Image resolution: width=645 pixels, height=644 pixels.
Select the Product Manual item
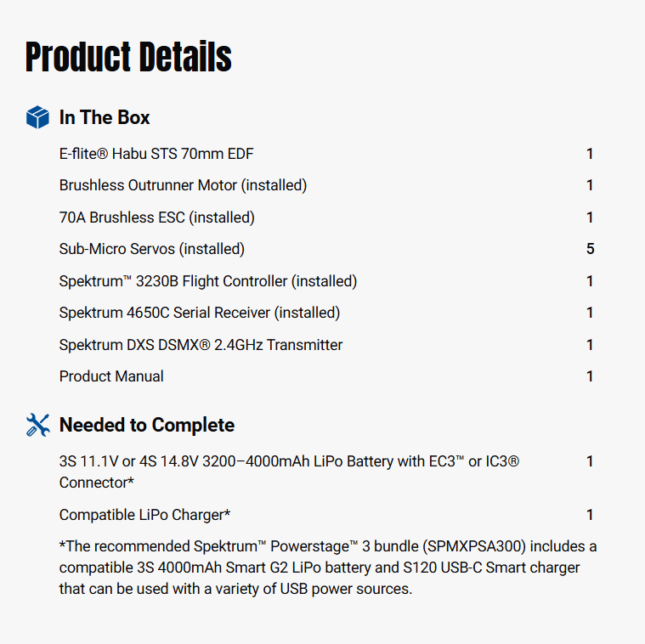pyautogui.click(x=111, y=376)
